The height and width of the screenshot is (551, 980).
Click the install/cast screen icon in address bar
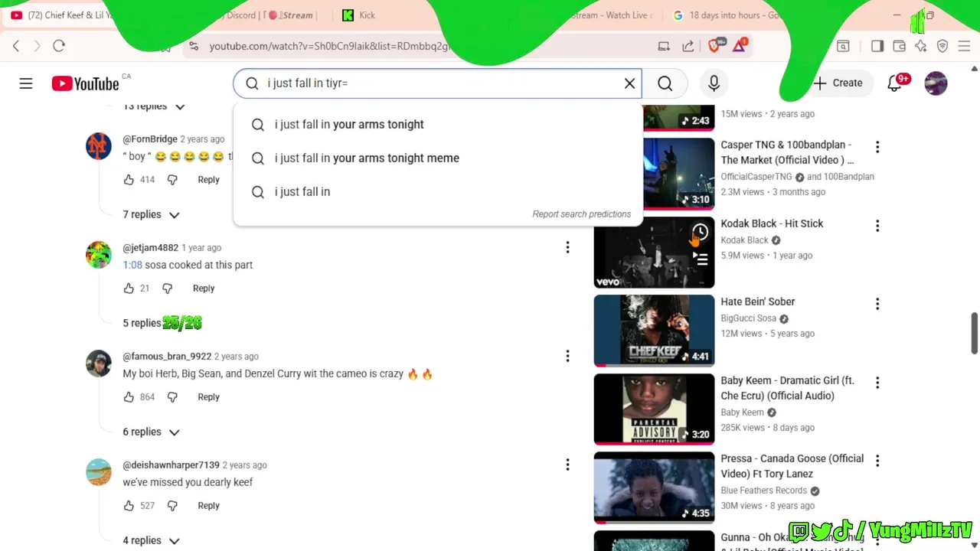pyautogui.click(x=664, y=46)
